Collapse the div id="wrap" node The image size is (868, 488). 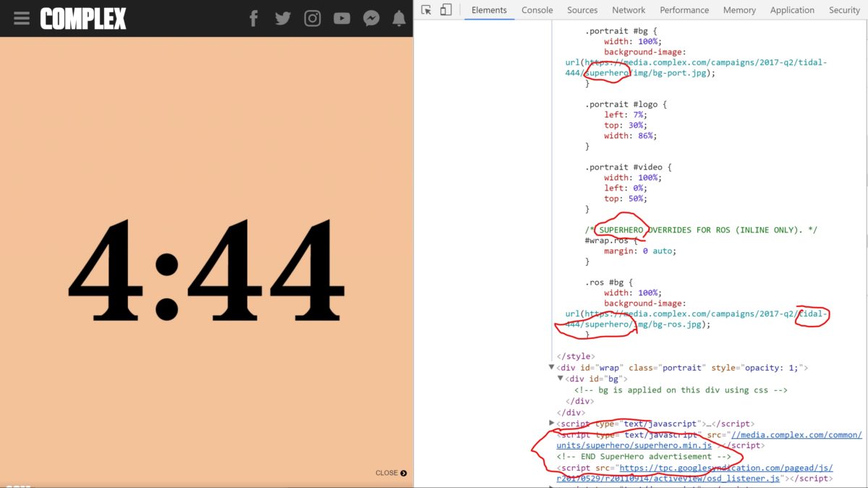point(552,368)
